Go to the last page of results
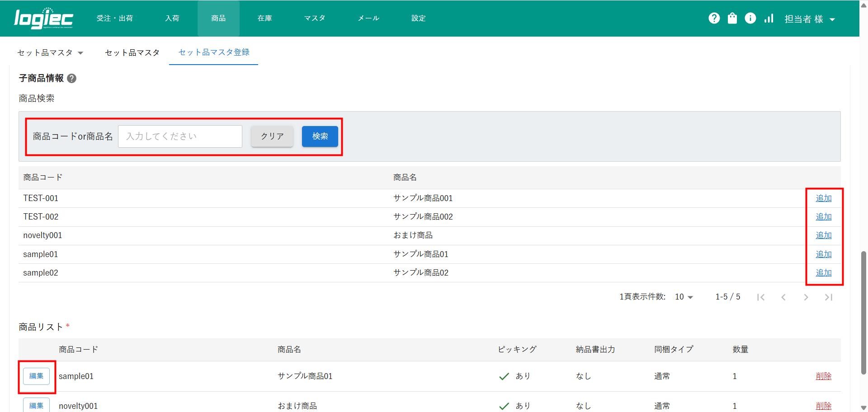 [828, 297]
